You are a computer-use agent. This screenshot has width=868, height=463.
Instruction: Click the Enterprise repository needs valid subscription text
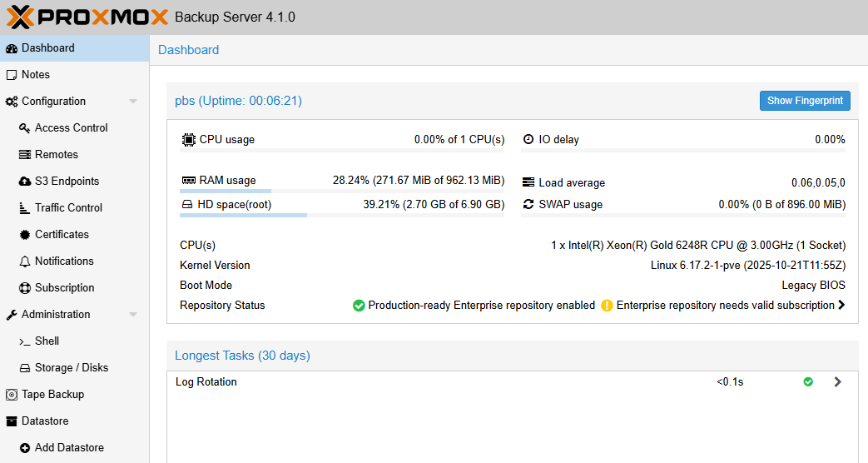click(725, 305)
